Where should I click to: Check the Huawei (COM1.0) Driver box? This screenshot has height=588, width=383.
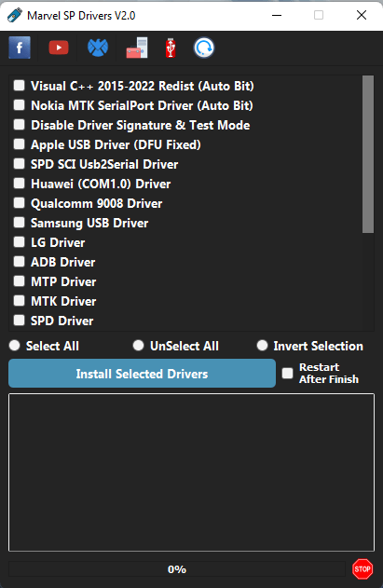click(20, 183)
